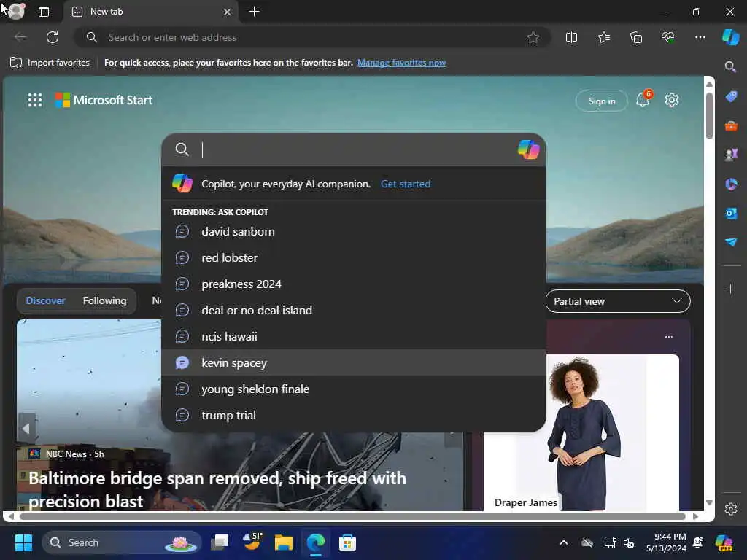
Task: Close the New tab tab
Action: (x=228, y=12)
